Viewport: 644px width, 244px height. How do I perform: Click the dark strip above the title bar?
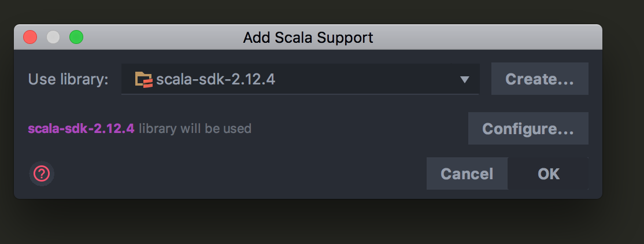pos(306,12)
